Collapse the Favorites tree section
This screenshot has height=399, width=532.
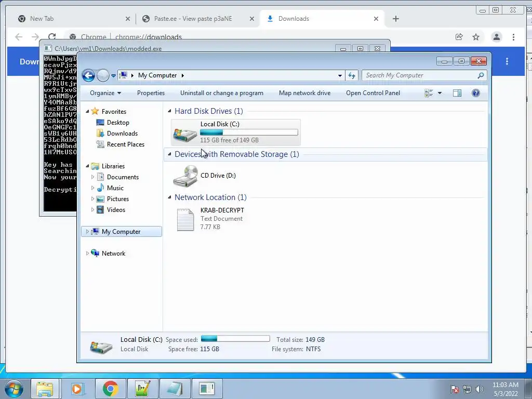coord(87,111)
